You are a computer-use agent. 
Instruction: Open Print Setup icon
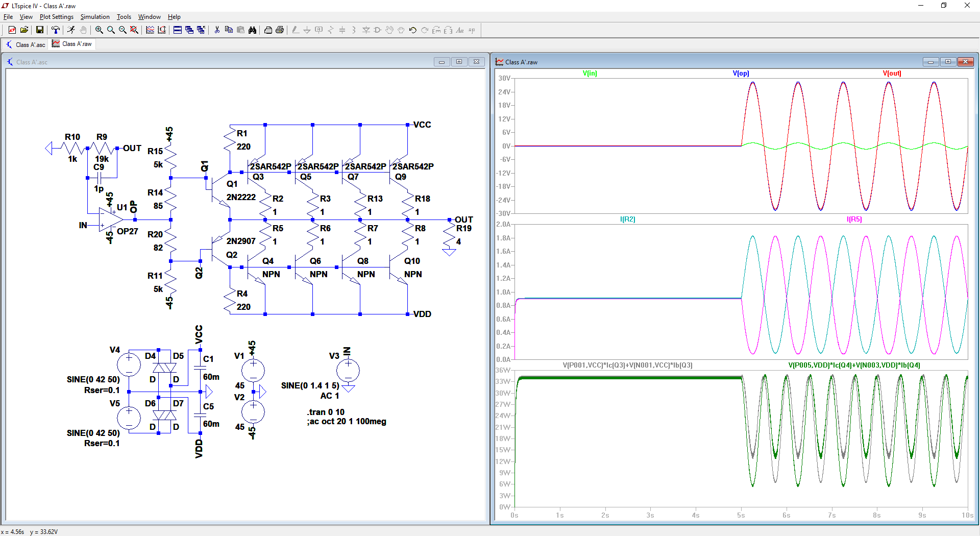click(x=268, y=30)
